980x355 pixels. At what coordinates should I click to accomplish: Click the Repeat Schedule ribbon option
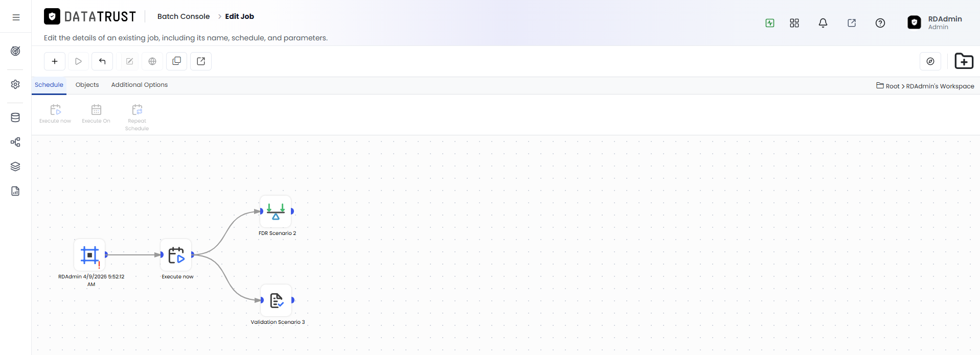pos(137,117)
